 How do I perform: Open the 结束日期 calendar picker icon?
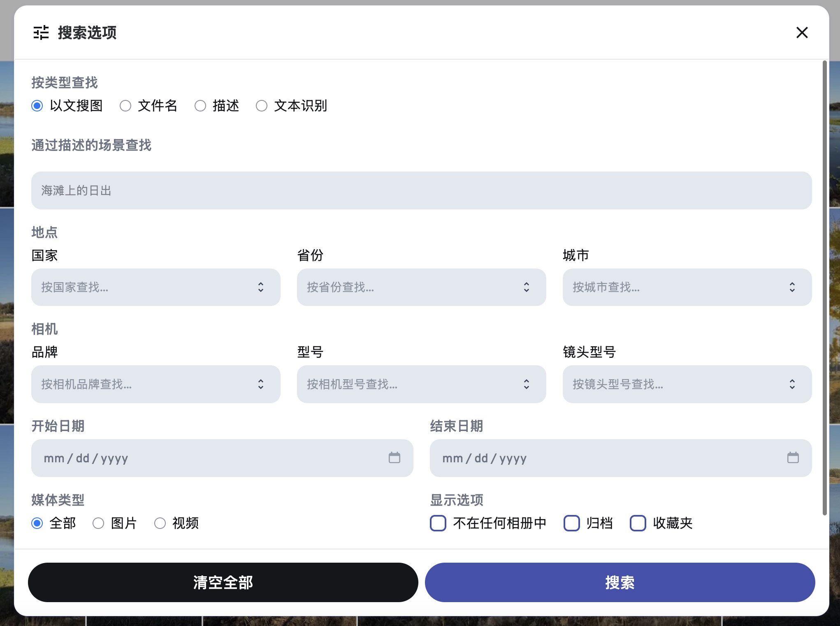[793, 458]
